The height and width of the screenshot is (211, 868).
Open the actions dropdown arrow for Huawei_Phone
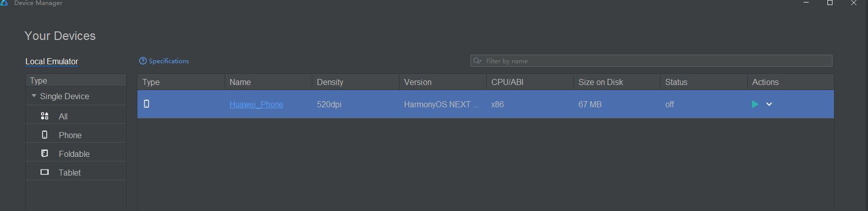point(769,104)
